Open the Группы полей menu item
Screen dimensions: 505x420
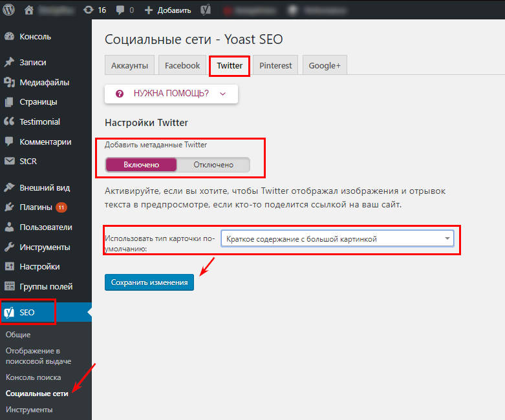(46, 286)
